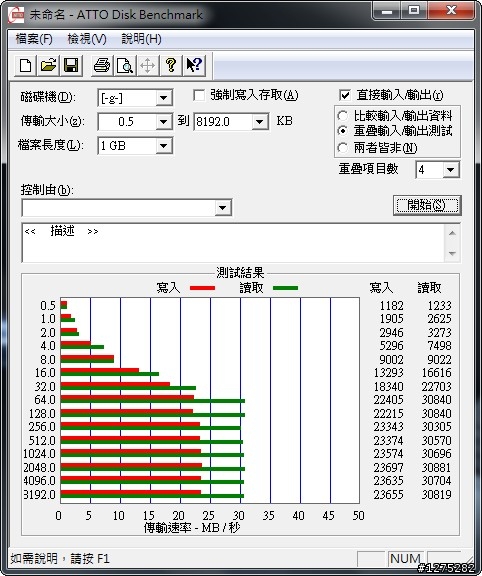482x576 pixels.
Task: Click inside the 描述 description text box
Action: pos(233,243)
